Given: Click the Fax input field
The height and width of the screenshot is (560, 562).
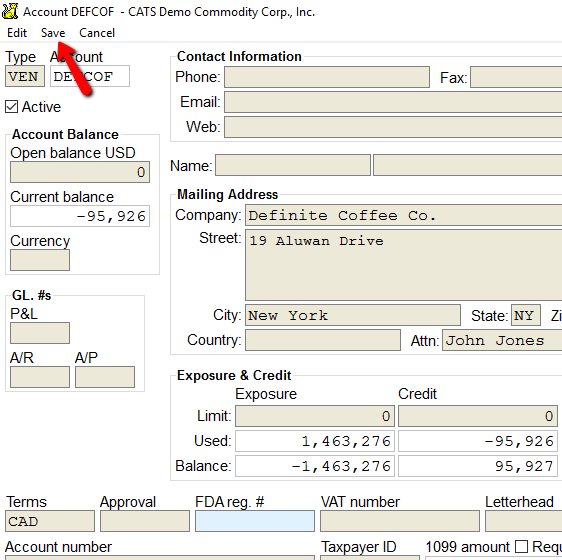Looking at the screenshot, I should (x=516, y=77).
